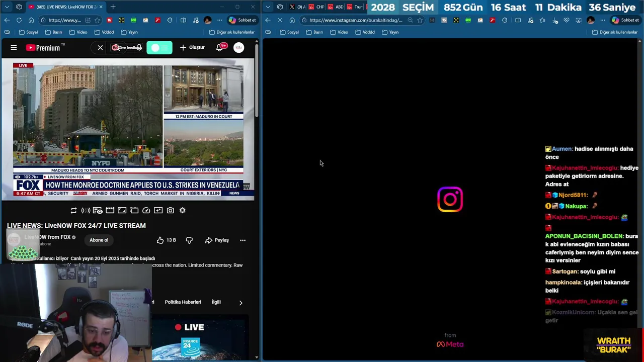Open Sosyal bookmarks folder in left browser
This screenshot has width=644, height=362.
[29, 32]
